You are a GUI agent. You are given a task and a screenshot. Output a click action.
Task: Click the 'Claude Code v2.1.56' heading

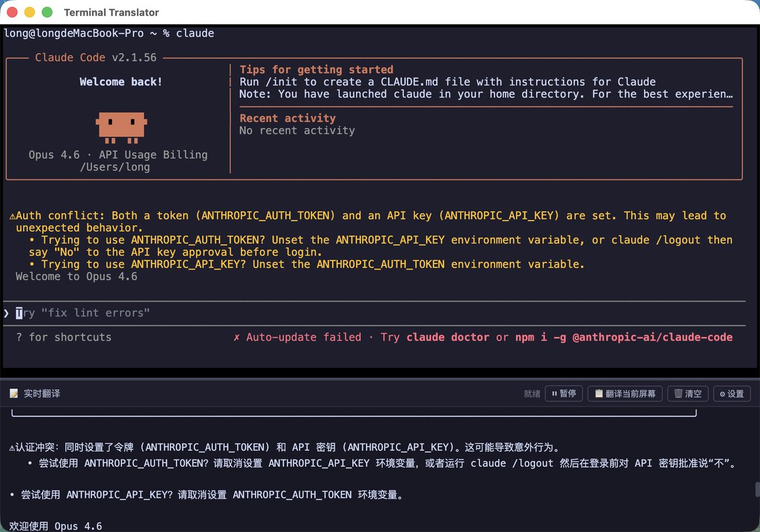[x=96, y=58]
